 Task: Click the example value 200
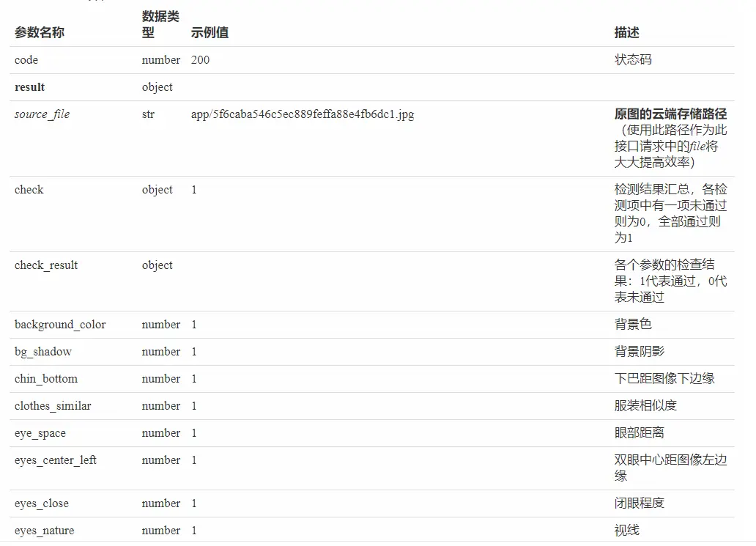click(x=200, y=60)
